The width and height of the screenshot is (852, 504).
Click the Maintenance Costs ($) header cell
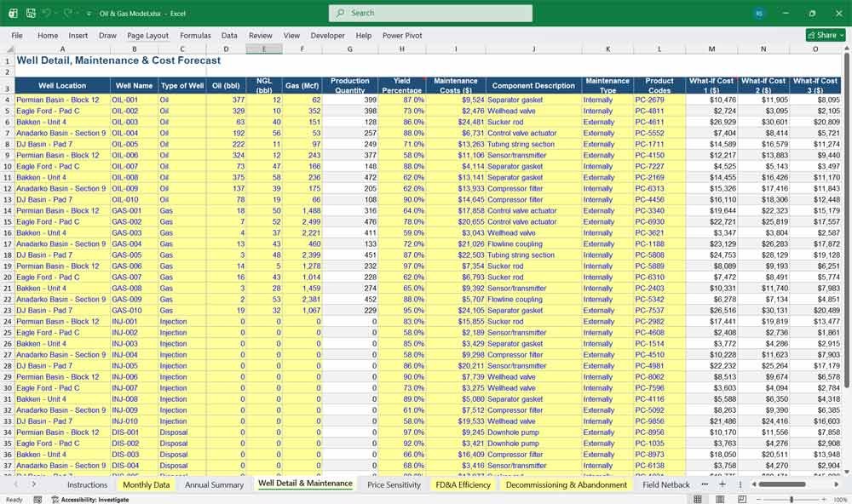tap(456, 85)
